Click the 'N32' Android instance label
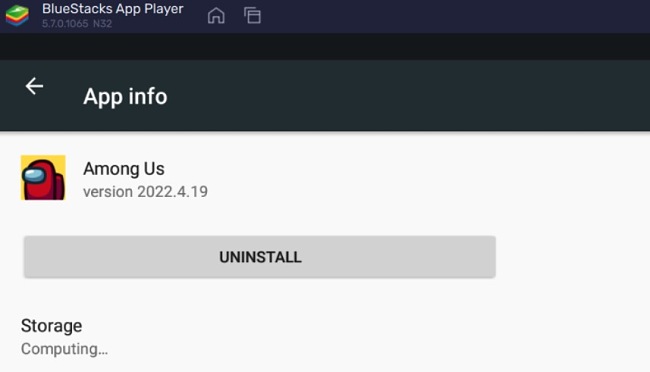The image size is (650, 372). (x=102, y=24)
